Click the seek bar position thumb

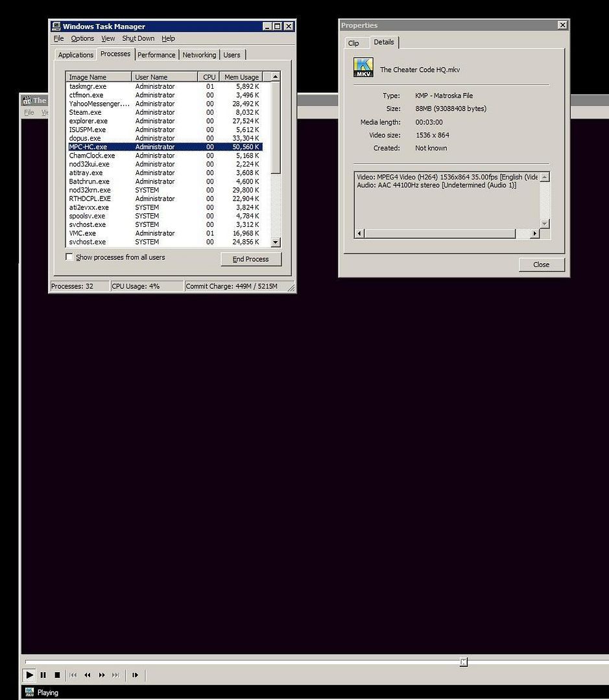463,662
